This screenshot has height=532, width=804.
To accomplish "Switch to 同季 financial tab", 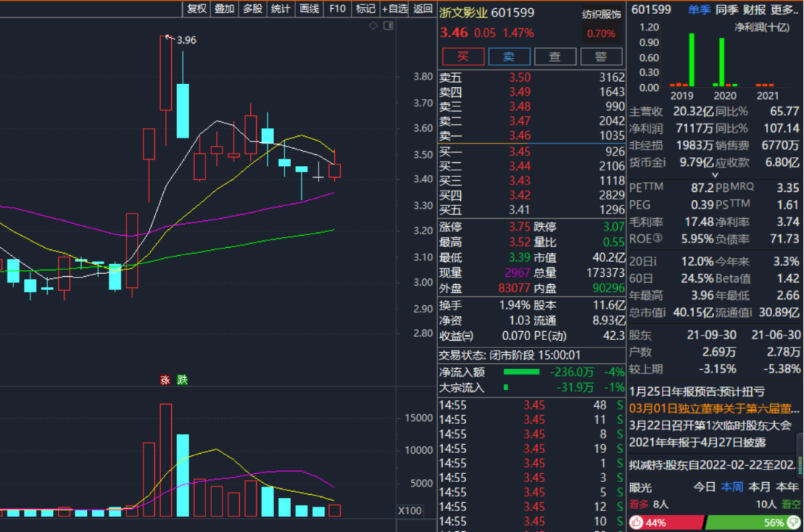I will click(726, 9).
